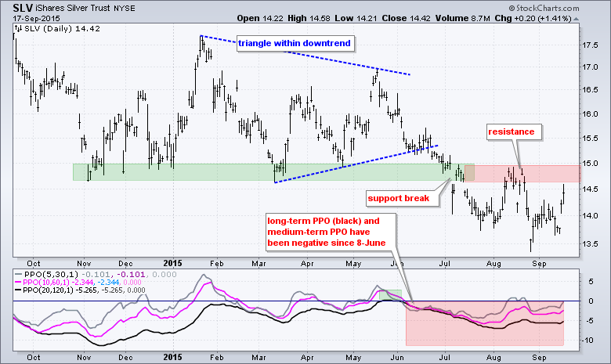Screen dimensions: 611x364
Task: Click the 14.5 price axis label
Action: click(x=590, y=189)
